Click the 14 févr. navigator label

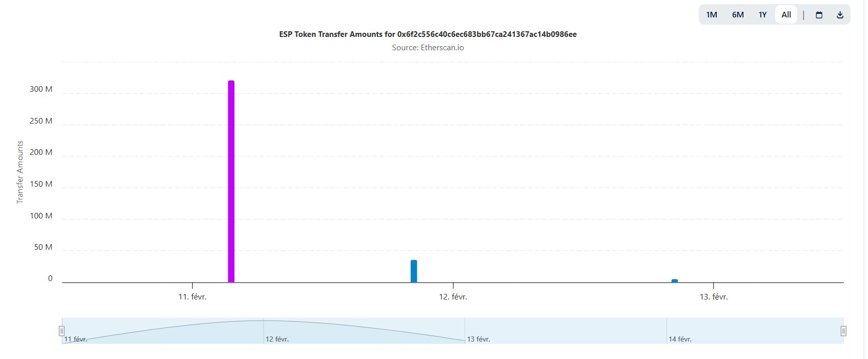pyautogui.click(x=680, y=339)
